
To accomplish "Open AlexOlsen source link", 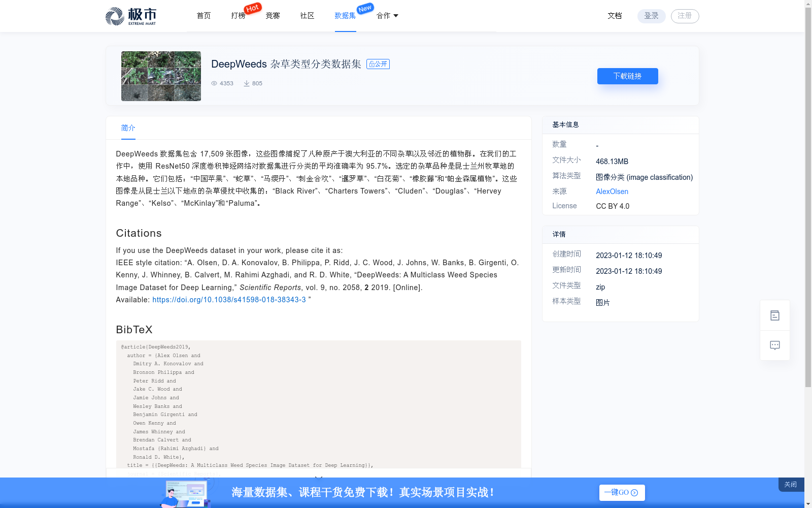I will pos(612,192).
